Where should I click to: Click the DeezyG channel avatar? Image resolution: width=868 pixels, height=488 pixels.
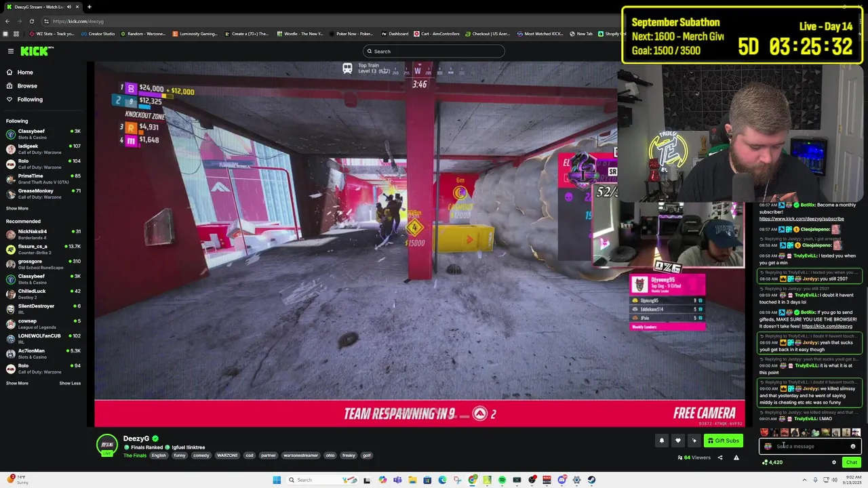click(x=106, y=445)
